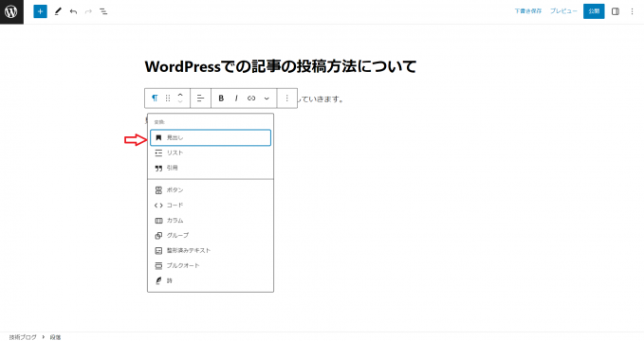Screen dimensions: 644x341
Task: Select the Tools pencil icon
Action: (x=58, y=11)
